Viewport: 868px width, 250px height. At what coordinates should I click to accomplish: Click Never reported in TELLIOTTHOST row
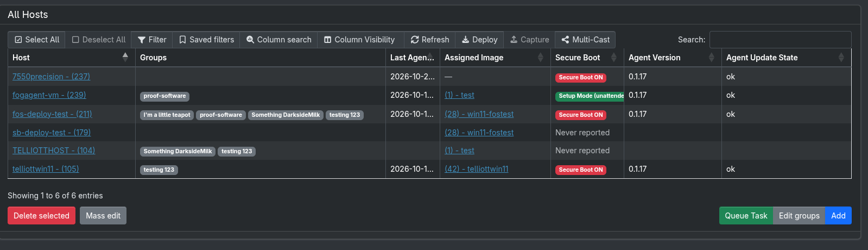click(x=582, y=151)
